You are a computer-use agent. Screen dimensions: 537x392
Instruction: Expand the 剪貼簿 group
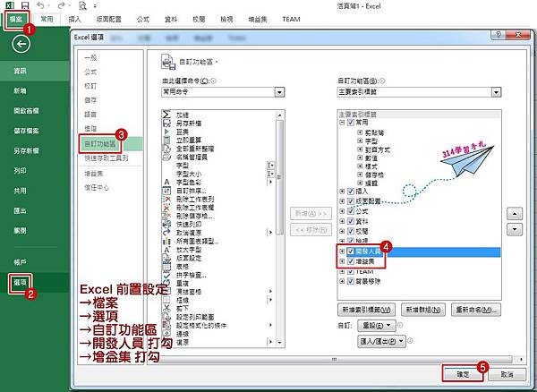pyautogui.click(x=360, y=132)
